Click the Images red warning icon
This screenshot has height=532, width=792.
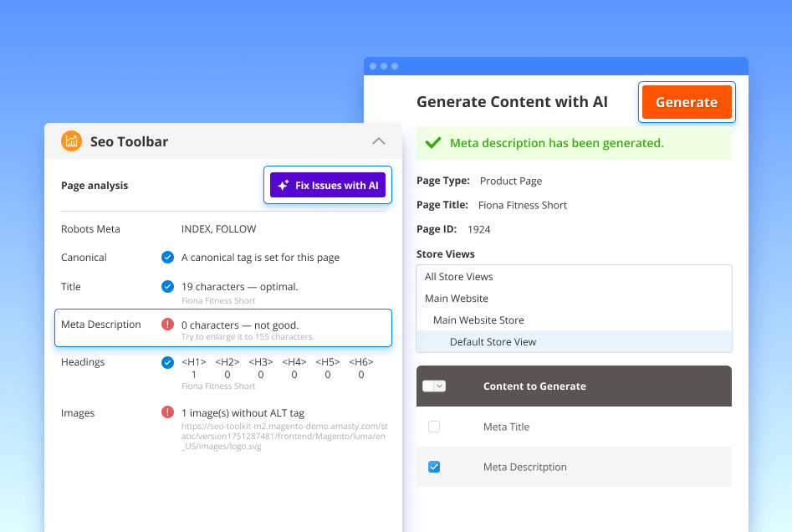coord(167,412)
